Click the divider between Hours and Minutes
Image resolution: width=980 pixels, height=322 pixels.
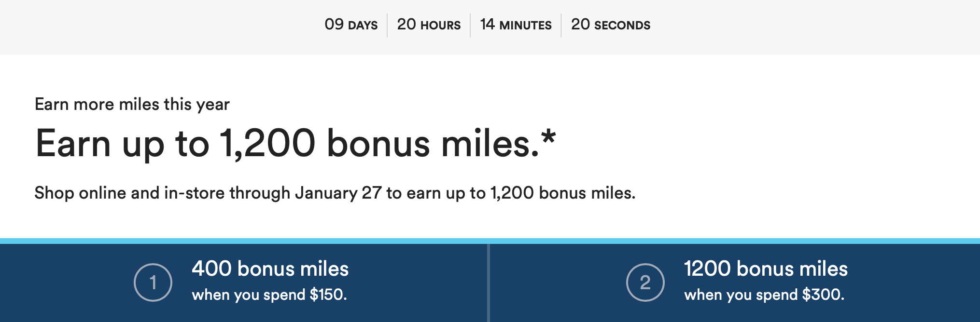pyautogui.click(x=470, y=25)
